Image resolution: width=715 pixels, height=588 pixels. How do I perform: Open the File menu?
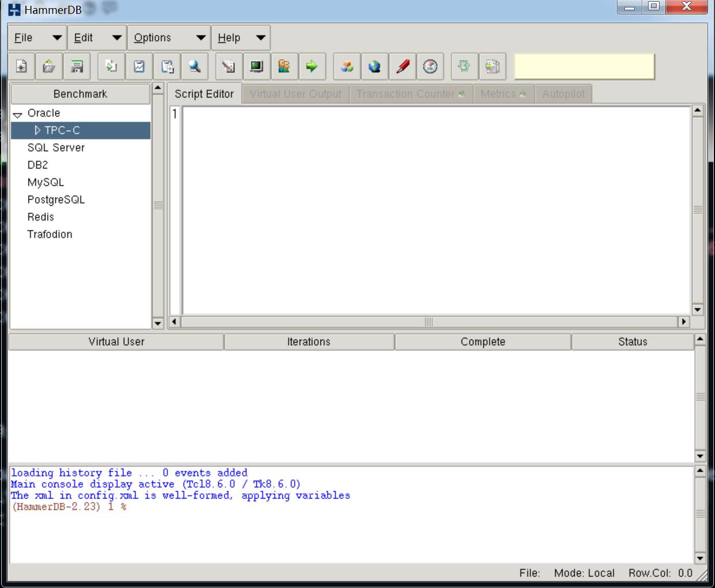coord(37,38)
